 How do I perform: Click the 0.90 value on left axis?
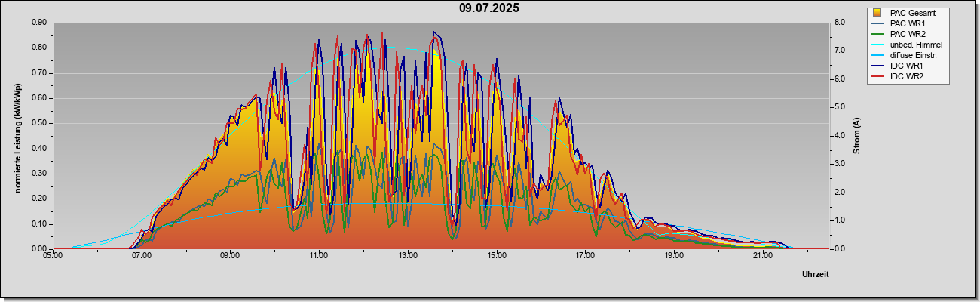pos(40,23)
